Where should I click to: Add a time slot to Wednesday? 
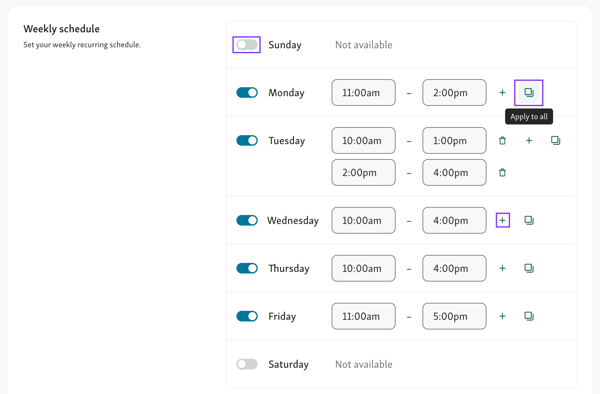pyautogui.click(x=502, y=220)
